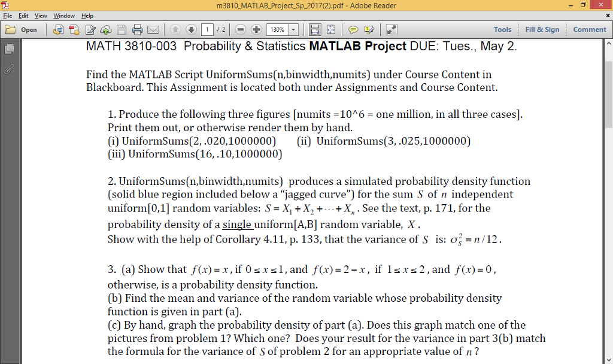Viewport: 613px width, 364px height.
Task: Add a sticky note comment
Action: (x=353, y=29)
